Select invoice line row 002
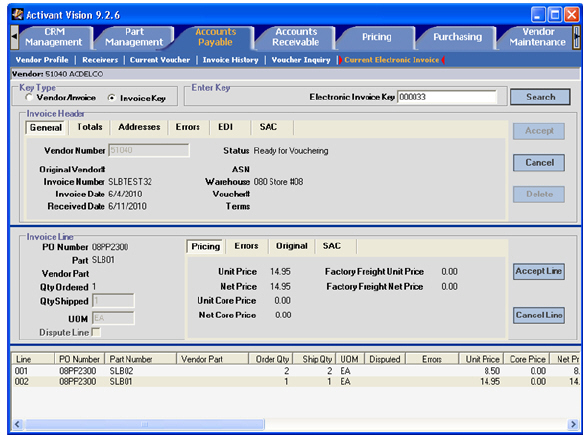The height and width of the screenshot is (444, 587). pos(296,381)
